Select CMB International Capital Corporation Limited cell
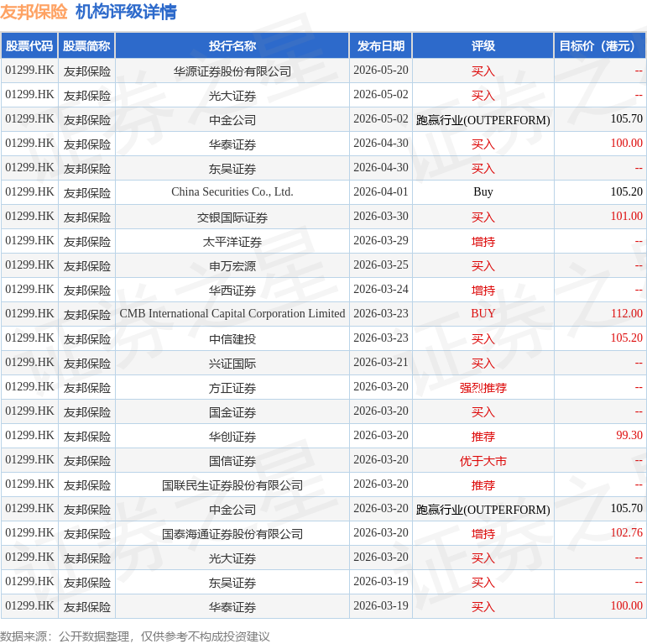The width and height of the screenshot is (647, 644). tap(232, 314)
